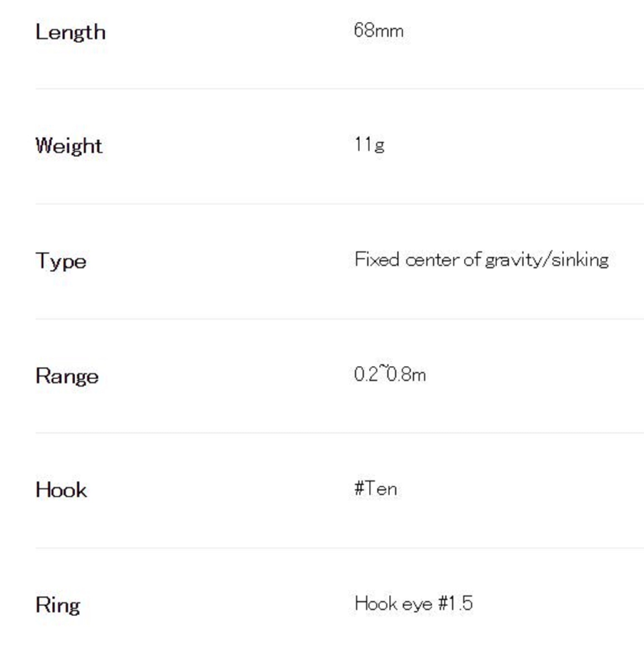This screenshot has width=644, height=648.
Task: Click the Ring label
Action: coord(58,606)
